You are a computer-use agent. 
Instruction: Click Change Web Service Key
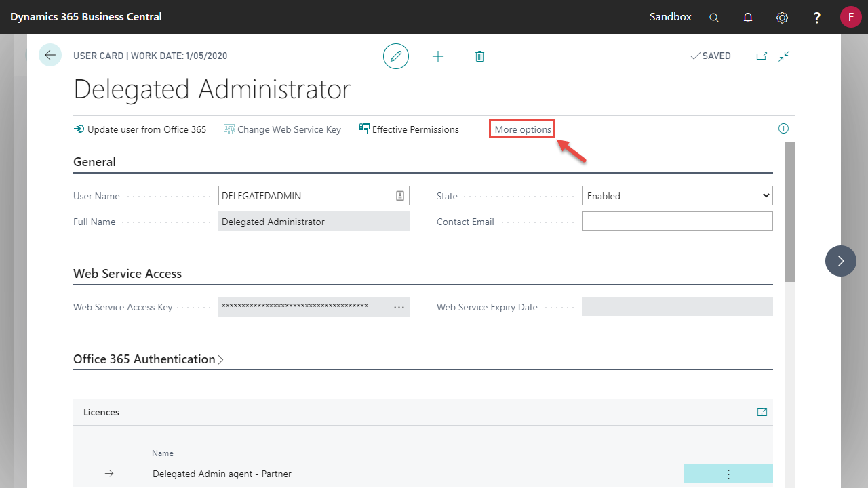[x=282, y=129]
